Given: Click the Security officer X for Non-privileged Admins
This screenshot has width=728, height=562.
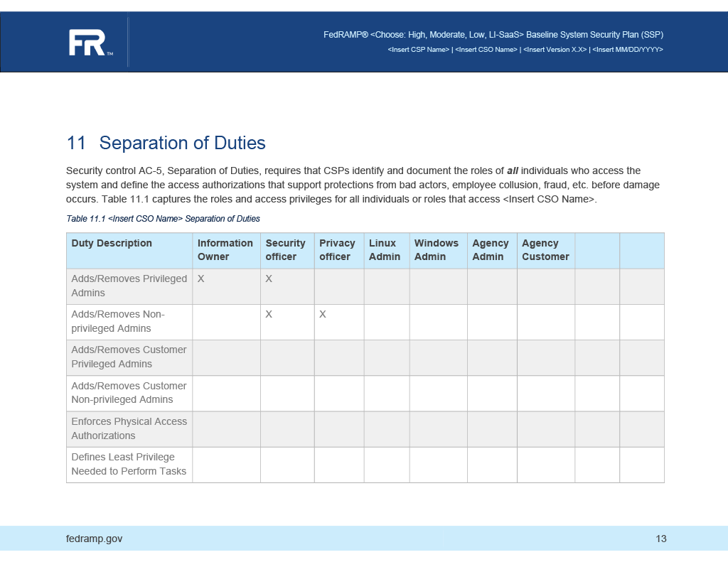Looking at the screenshot, I should pyautogui.click(x=269, y=314).
